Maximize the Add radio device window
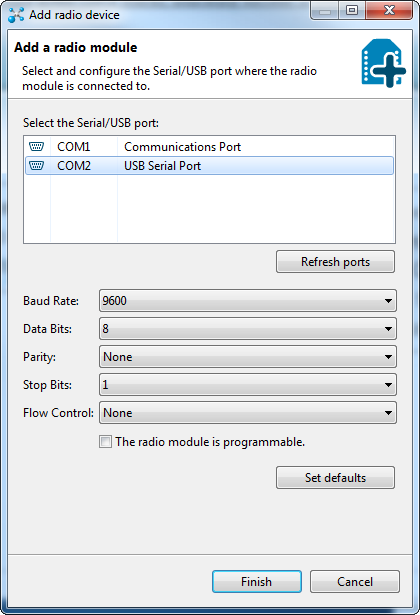The width and height of the screenshot is (420, 615). point(352,10)
